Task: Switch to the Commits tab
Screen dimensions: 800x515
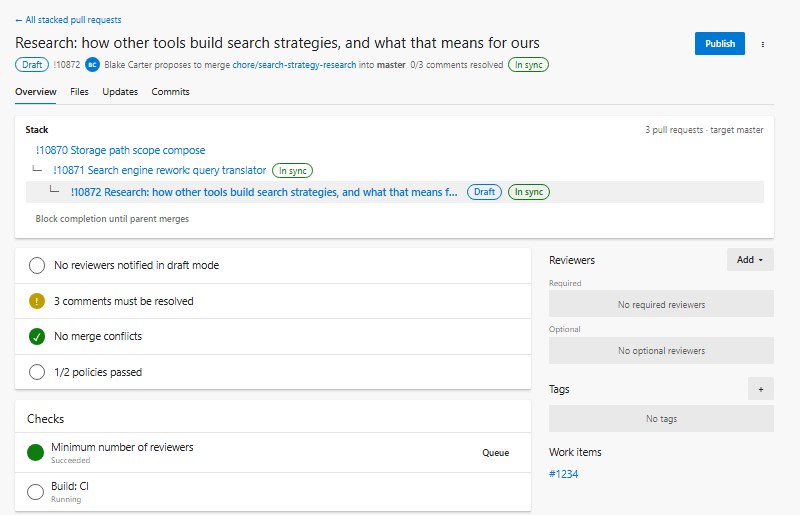Action: pos(170,92)
